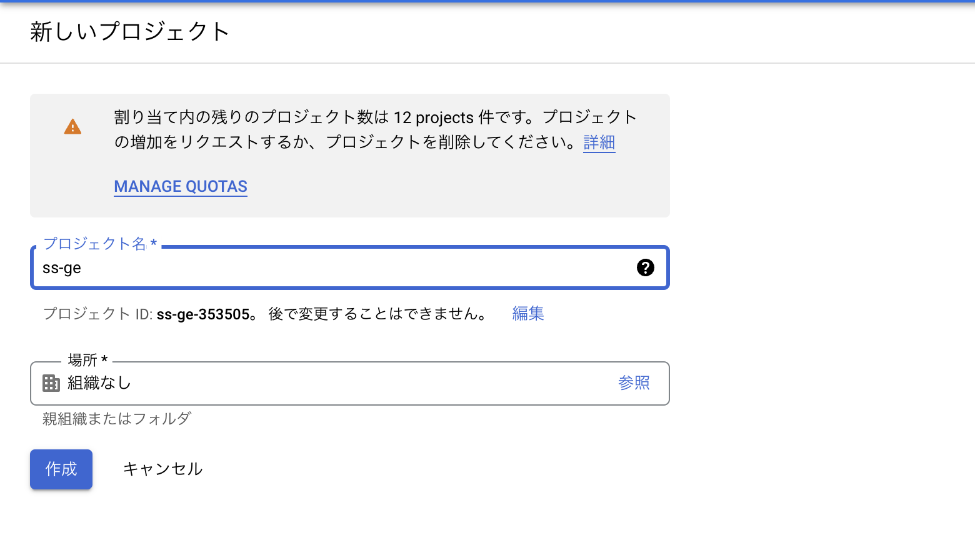Click the MANAGE QUOTAS link
Image resolution: width=975 pixels, height=560 pixels.
point(180,186)
